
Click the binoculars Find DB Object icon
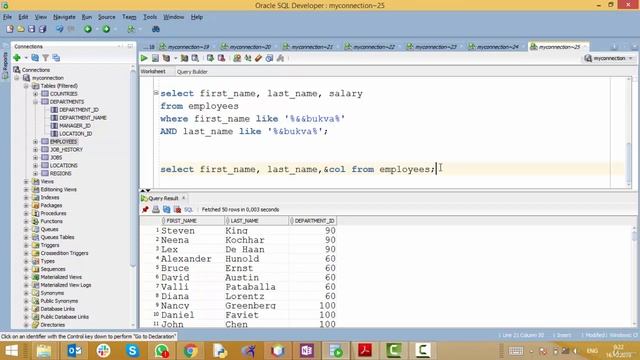pos(156,29)
